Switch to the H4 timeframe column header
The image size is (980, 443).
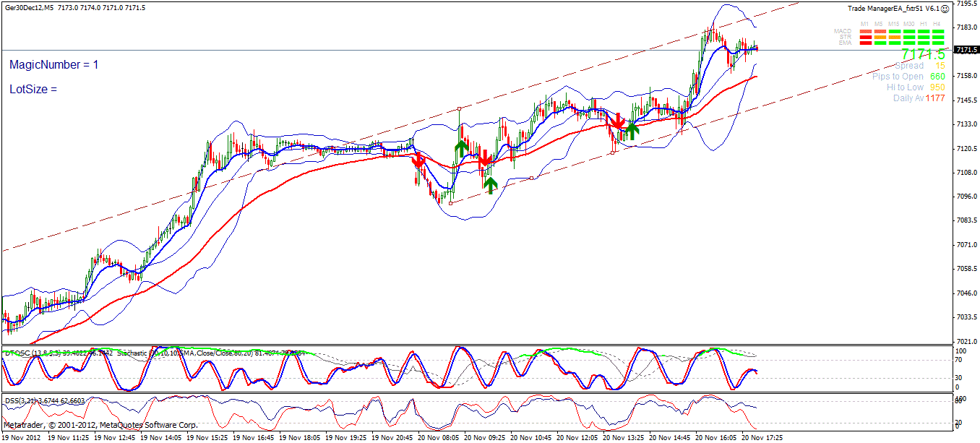tap(937, 23)
